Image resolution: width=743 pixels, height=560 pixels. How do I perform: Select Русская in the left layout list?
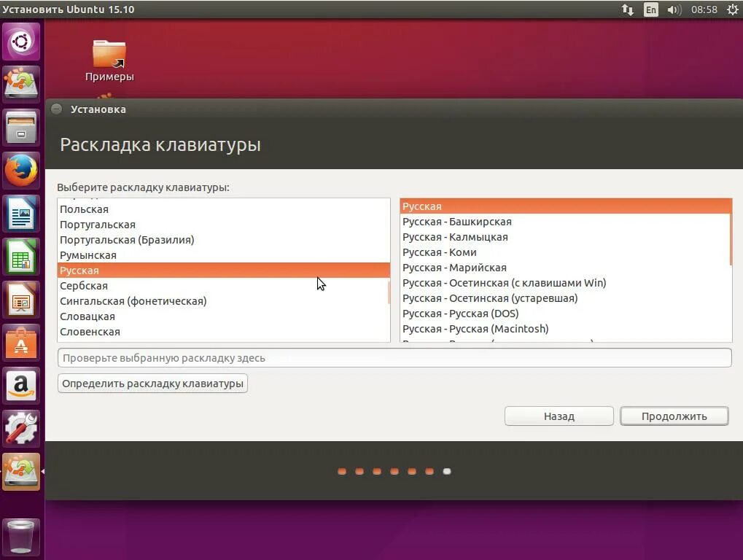pyautogui.click(x=223, y=271)
